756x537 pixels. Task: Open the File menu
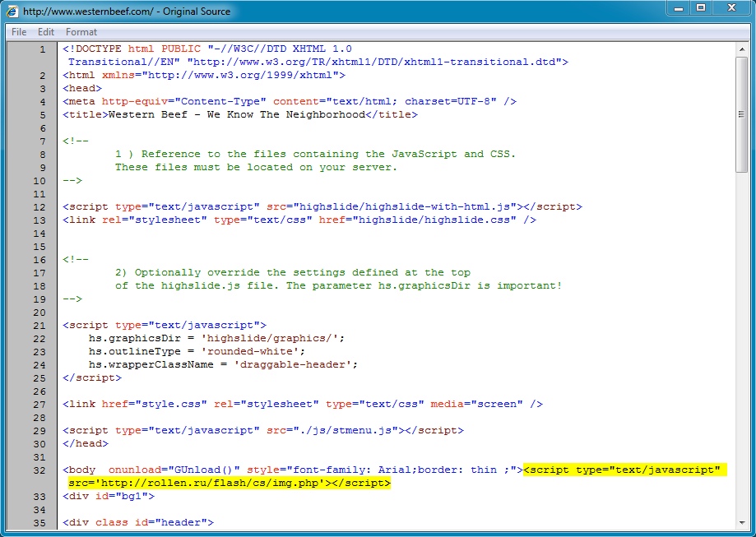(19, 32)
